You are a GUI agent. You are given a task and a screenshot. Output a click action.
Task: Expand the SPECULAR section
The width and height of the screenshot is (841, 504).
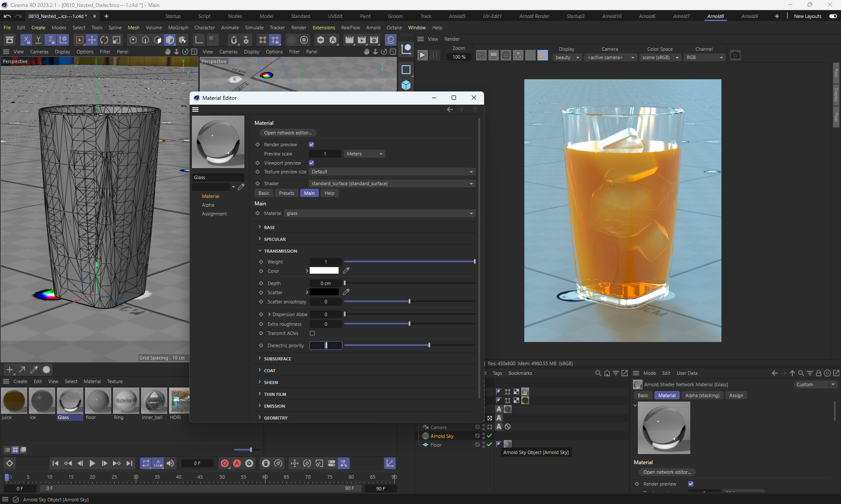[x=275, y=239]
